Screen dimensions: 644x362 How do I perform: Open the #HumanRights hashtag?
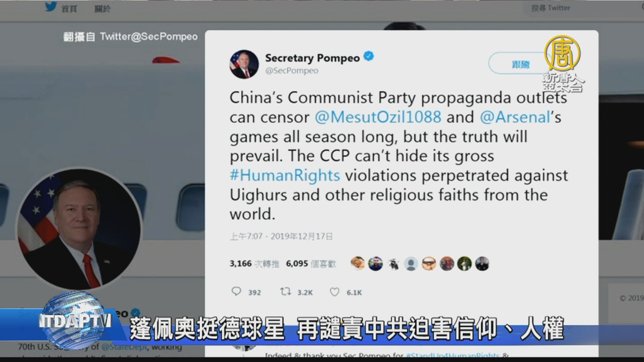tap(285, 175)
